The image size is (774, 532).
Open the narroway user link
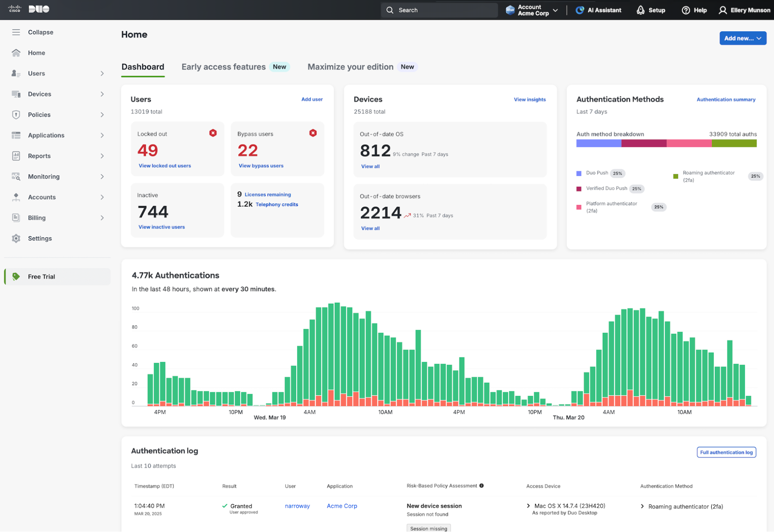(x=297, y=506)
